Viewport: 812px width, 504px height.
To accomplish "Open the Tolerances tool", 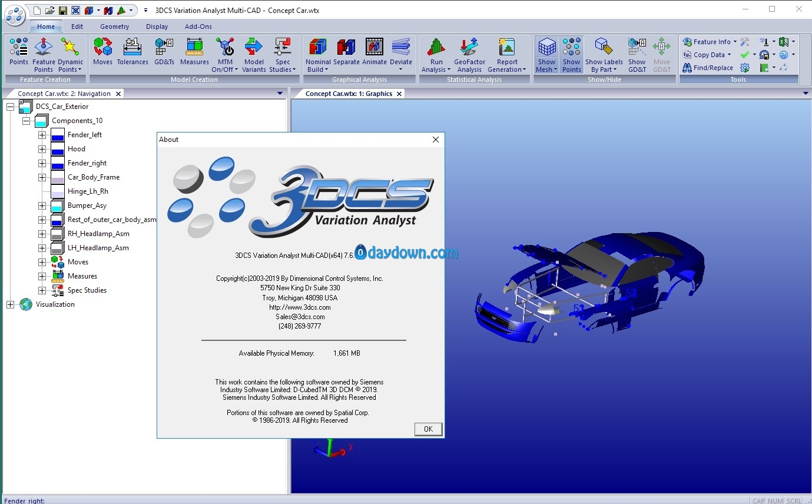I will click(132, 52).
